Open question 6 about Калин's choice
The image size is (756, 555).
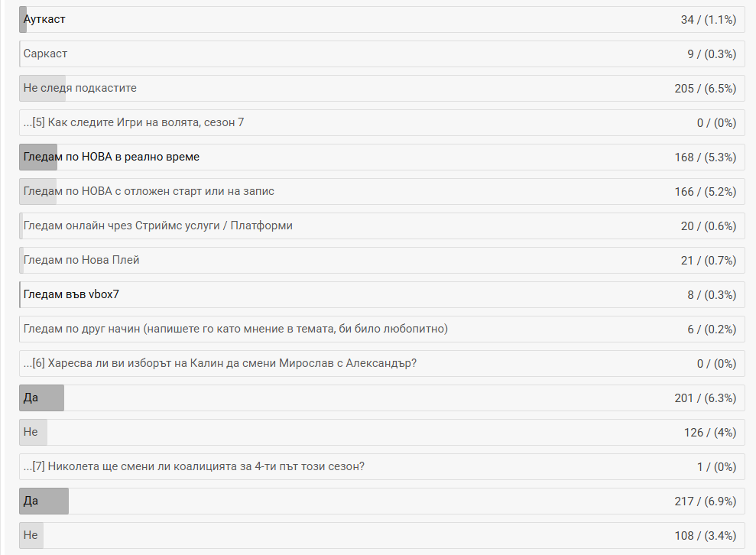point(220,363)
